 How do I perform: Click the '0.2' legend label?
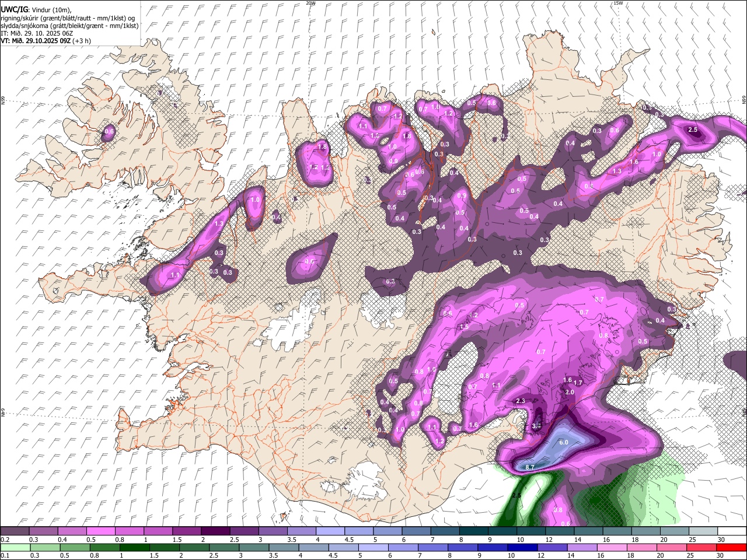[x=5, y=540]
